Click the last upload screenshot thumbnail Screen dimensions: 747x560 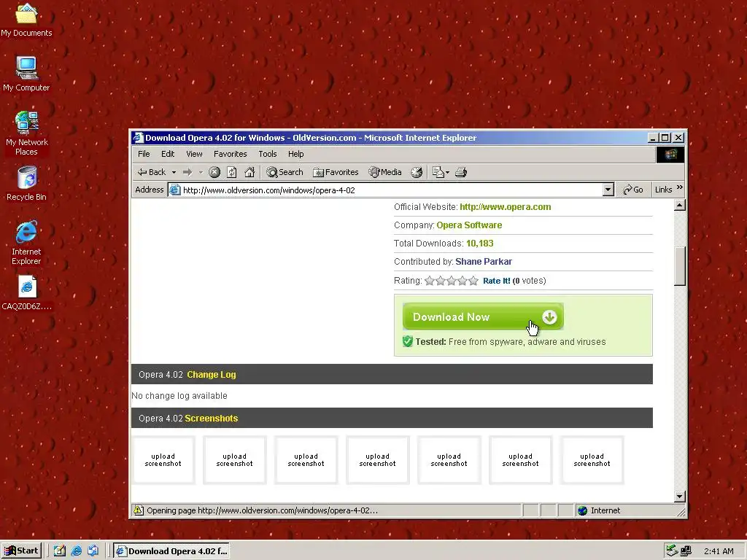pos(592,460)
